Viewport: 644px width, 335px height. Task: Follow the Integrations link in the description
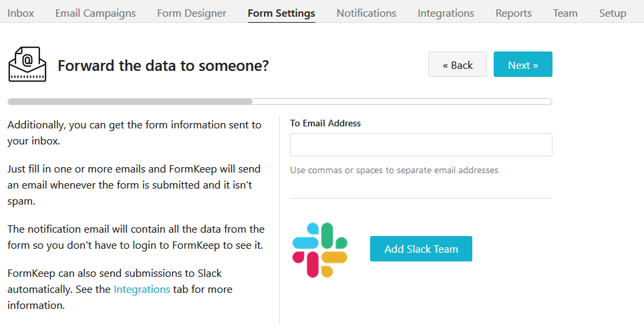click(x=142, y=290)
